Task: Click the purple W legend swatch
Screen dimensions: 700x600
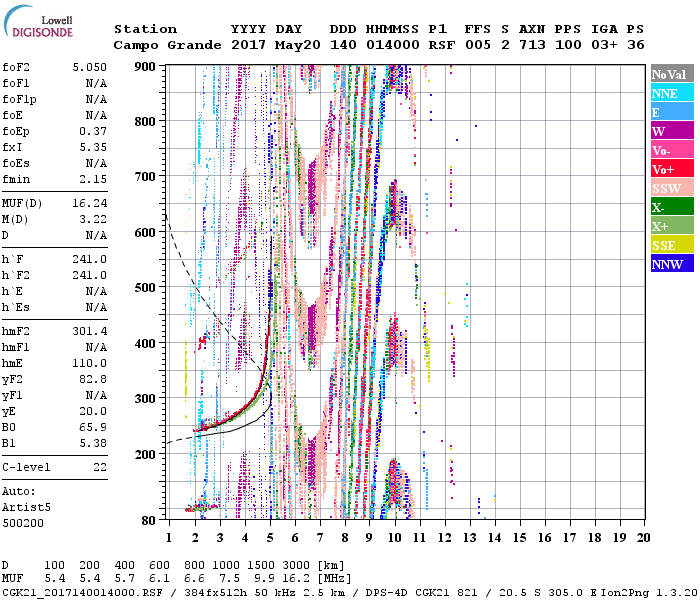Action: (x=672, y=131)
